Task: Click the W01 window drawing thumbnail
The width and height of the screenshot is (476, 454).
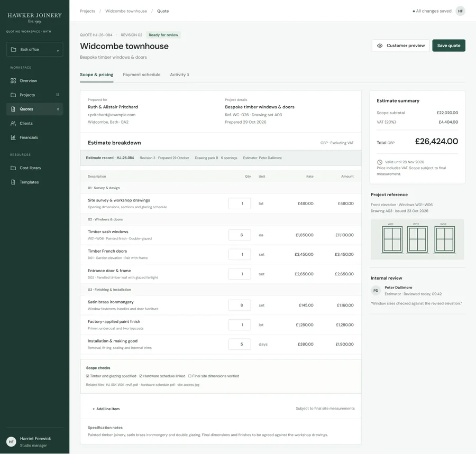Action: [x=392, y=239]
